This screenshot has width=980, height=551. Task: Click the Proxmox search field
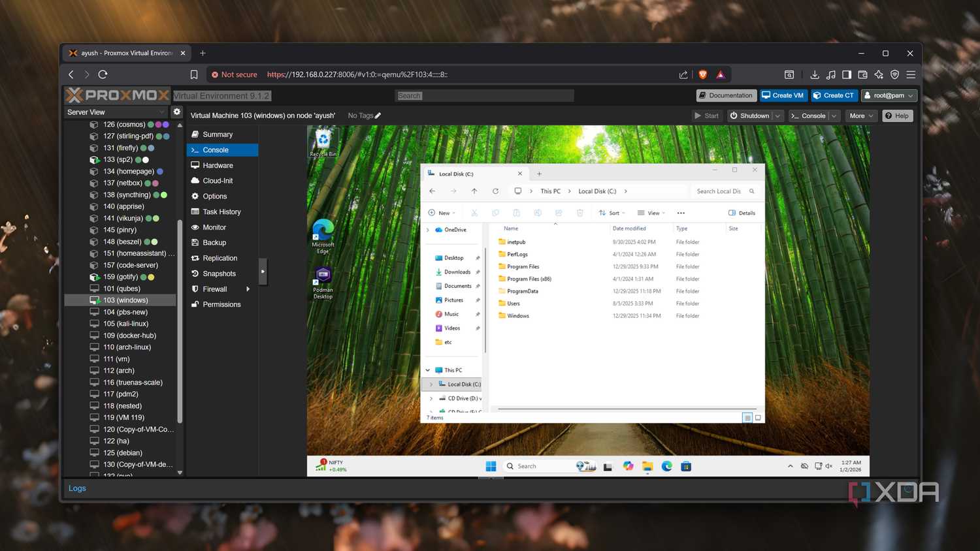[x=484, y=96]
